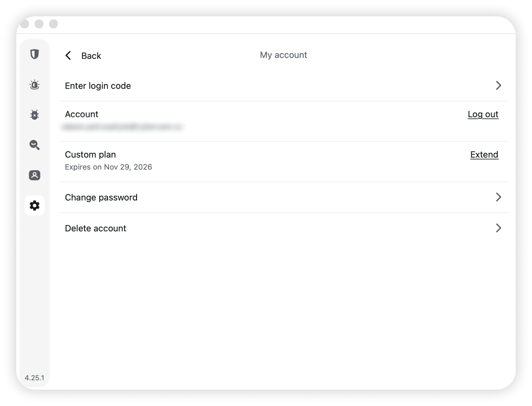532x406 pixels.
Task: Click the back arrow chevron
Action: (x=68, y=56)
